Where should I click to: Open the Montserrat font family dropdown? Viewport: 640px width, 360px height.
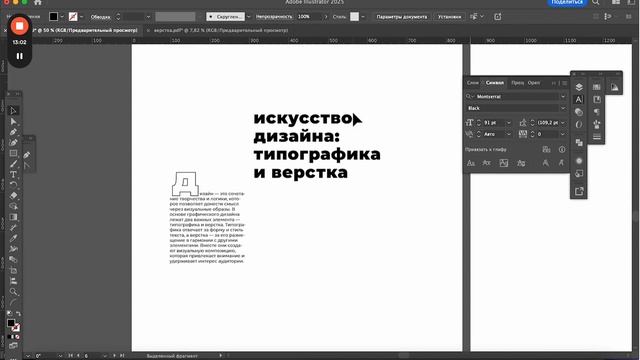(x=563, y=97)
